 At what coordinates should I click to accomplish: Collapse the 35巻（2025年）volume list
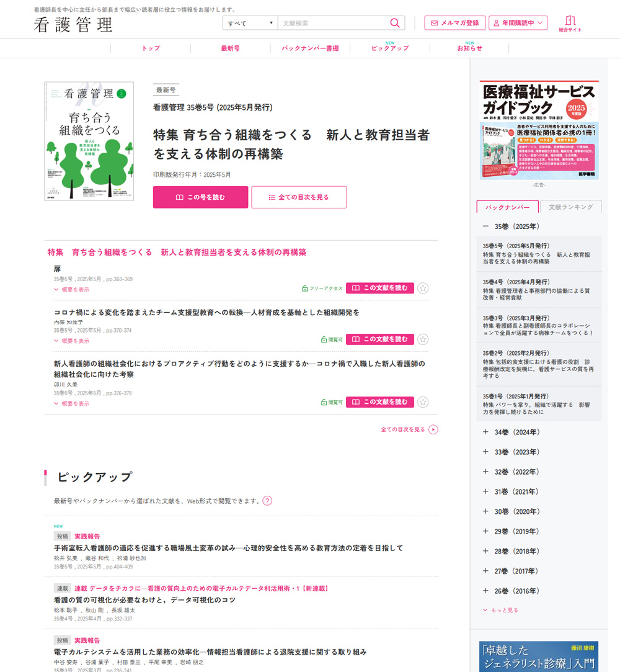pos(485,226)
